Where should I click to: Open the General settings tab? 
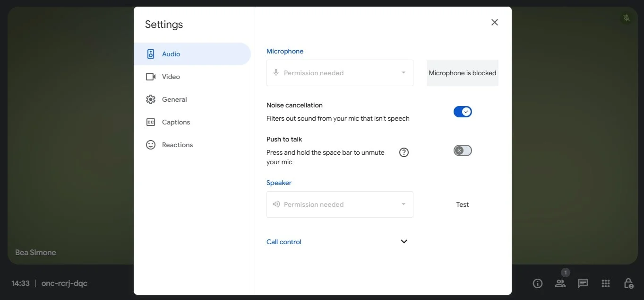coord(192,99)
